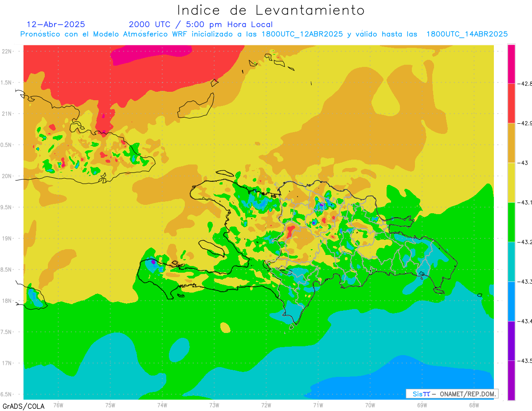
Task: Click the legend value "-43.3"
Action: [524, 282]
